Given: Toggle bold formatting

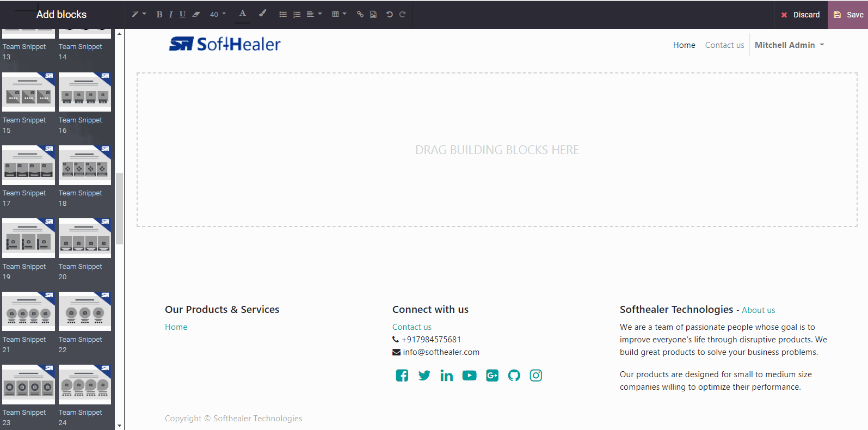Looking at the screenshot, I should [159, 15].
